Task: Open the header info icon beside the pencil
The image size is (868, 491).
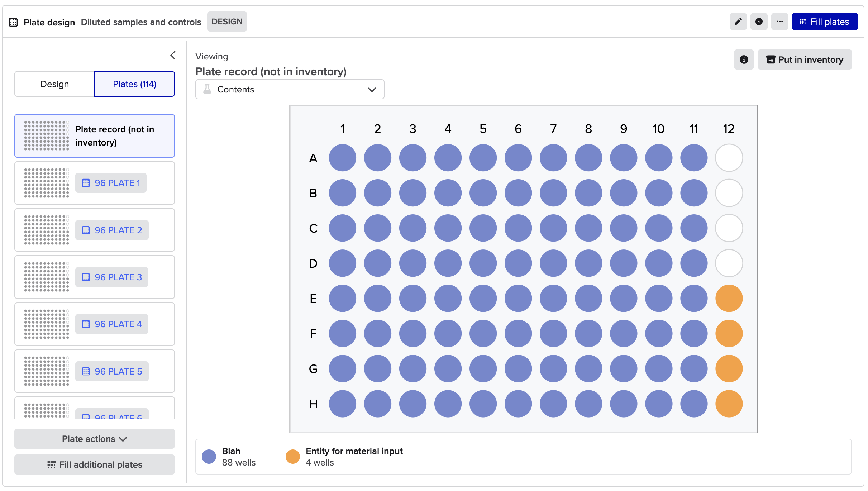Action: 759,22
